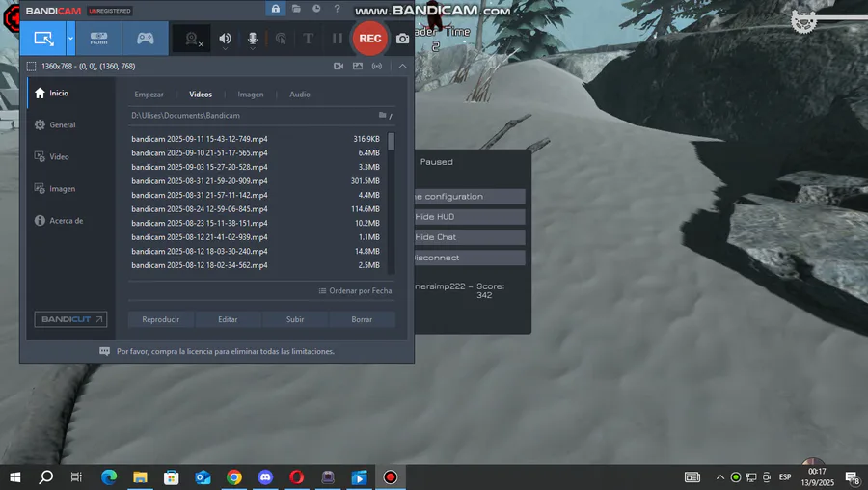Viewport: 868px width, 490px height.
Task: Click the pause recording button
Action: pyautogui.click(x=338, y=39)
